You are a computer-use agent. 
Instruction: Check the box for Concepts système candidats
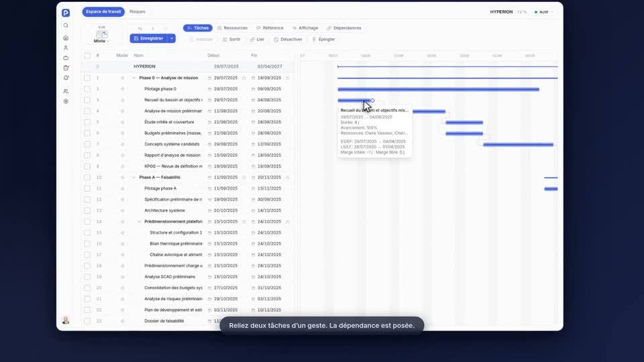pos(87,144)
